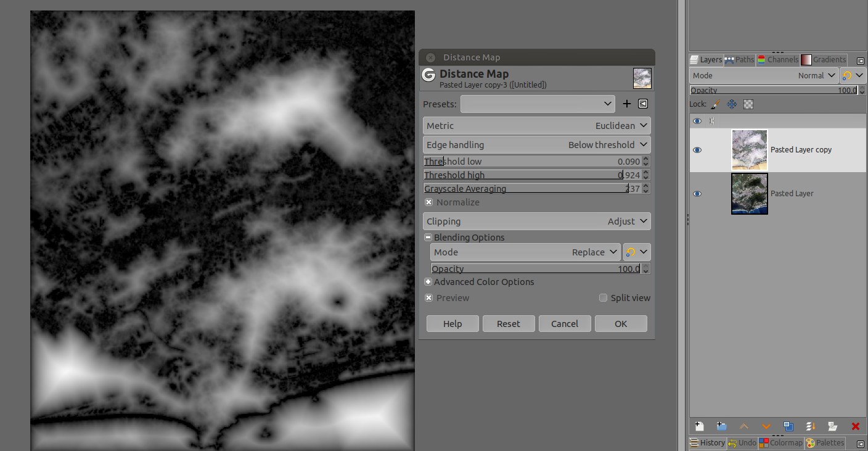Disable the Preview checkbox
This screenshot has height=451, width=868.
point(428,298)
